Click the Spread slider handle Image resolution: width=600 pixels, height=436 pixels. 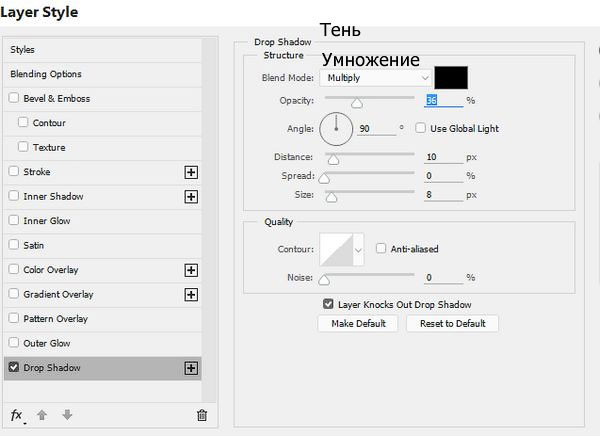click(324, 178)
